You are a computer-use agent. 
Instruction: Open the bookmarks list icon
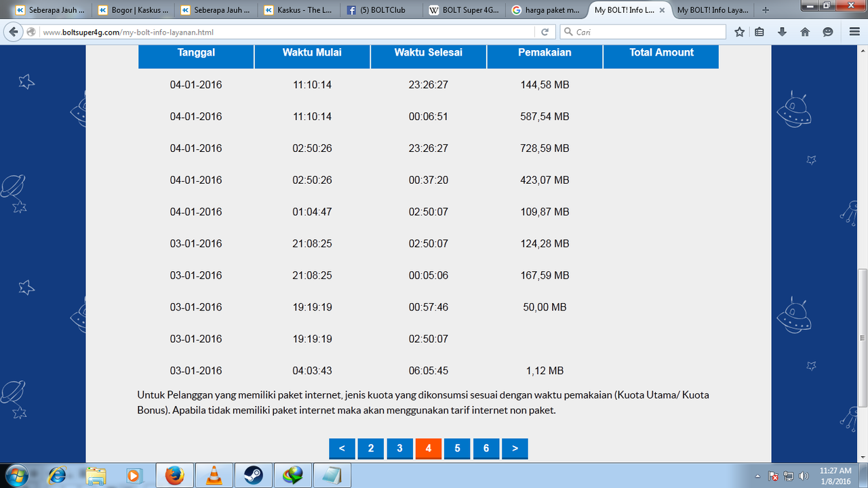pos(759,32)
